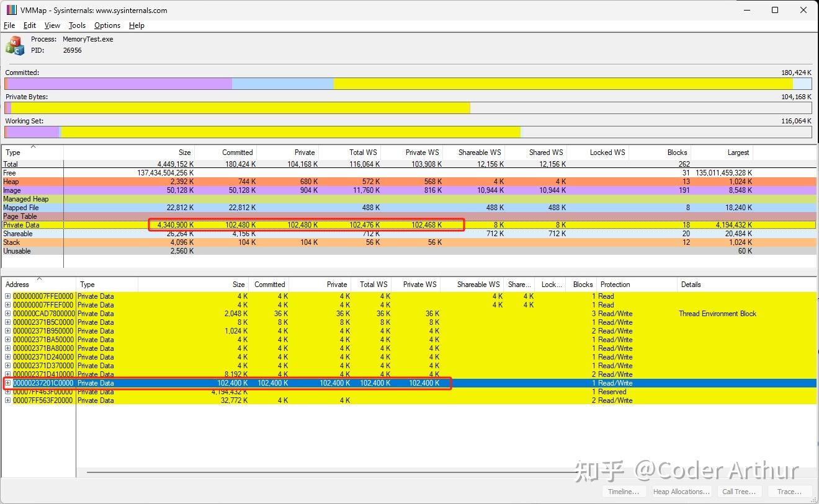Screen dimensions: 819x504
Task: Open the Tools menu
Action: [x=77, y=25]
